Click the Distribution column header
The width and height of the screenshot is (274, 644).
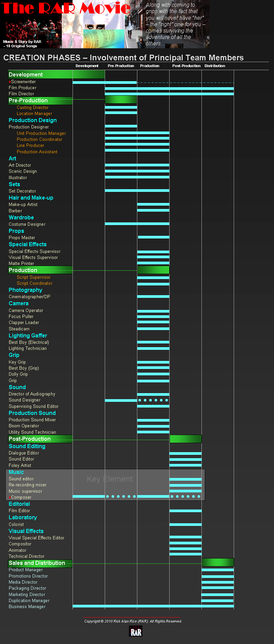(x=215, y=66)
